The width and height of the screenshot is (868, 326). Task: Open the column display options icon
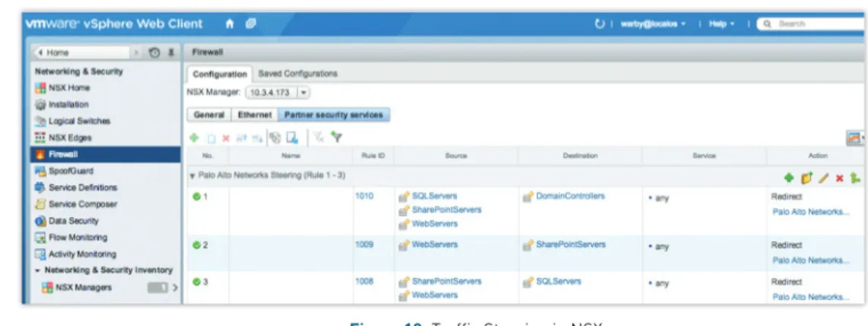(855, 139)
